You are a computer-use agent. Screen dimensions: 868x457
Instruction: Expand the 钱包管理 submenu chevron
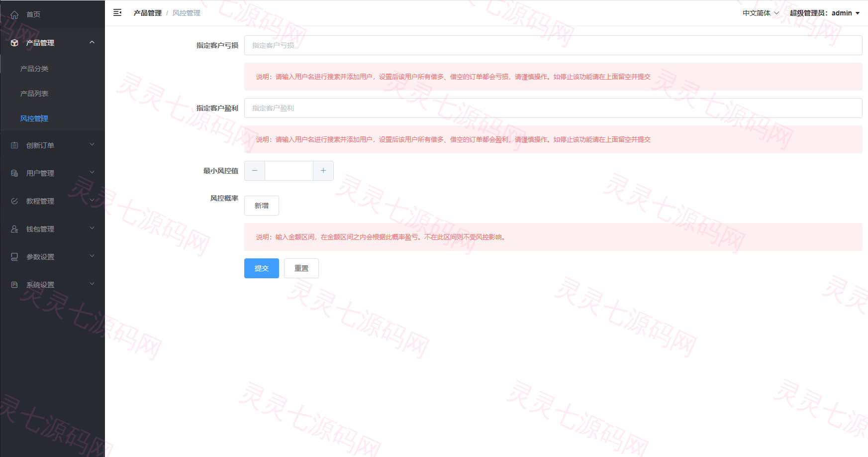point(92,228)
